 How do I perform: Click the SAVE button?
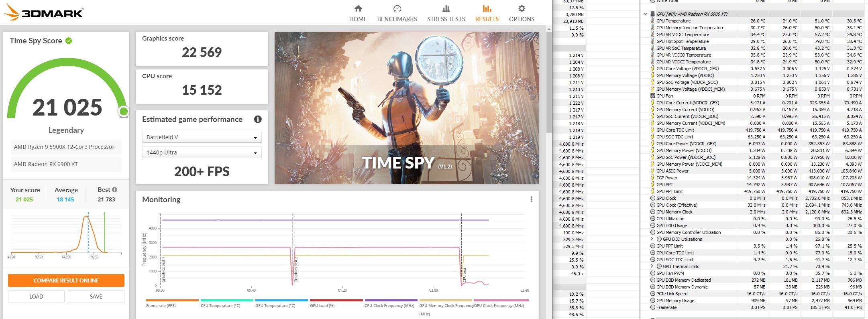pos(96,297)
